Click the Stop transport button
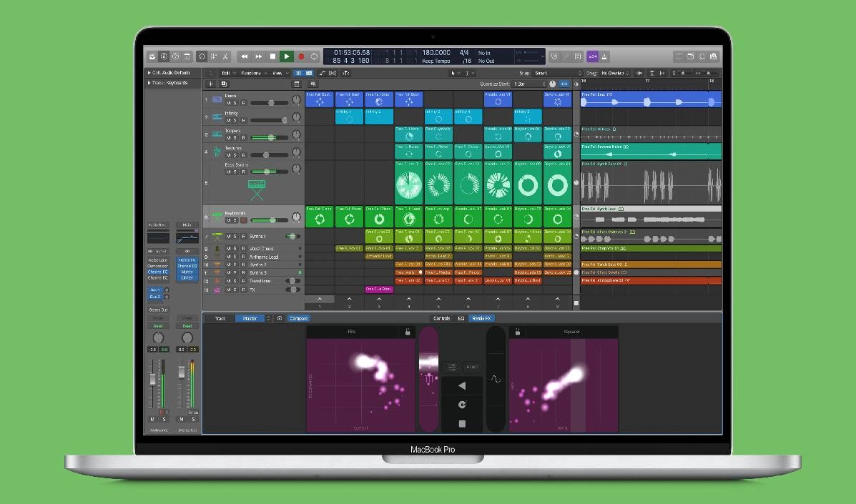856x504 pixels. pyautogui.click(x=272, y=56)
